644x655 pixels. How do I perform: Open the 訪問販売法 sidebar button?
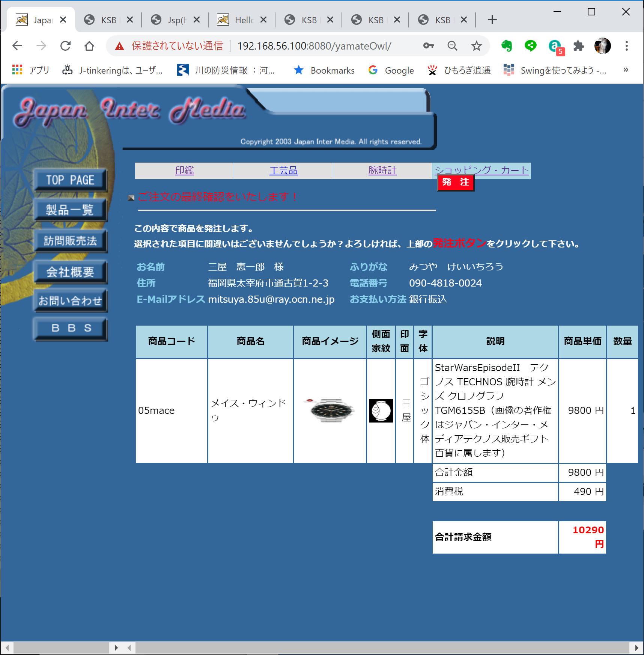tap(71, 241)
